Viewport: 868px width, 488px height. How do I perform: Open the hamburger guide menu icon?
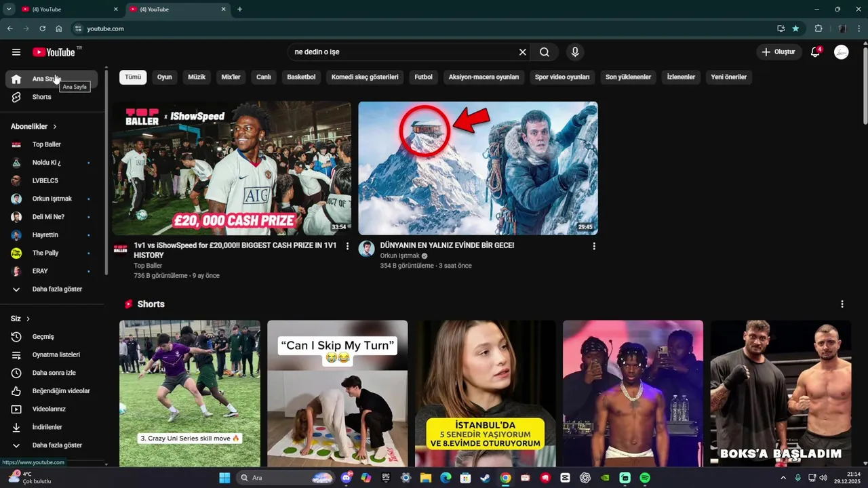[x=16, y=52]
